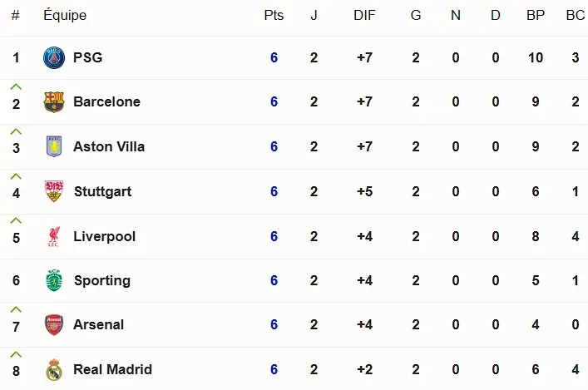Screen dimensions: 588x390
Task: Open the Liverpool team name link
Action: 105,237
